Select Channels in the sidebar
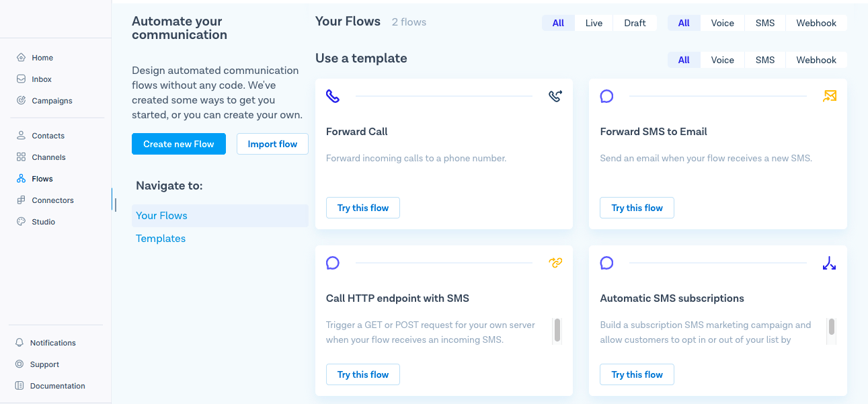Screen dimensions: 868x404 pyautogui.click(x=48, y=157)
